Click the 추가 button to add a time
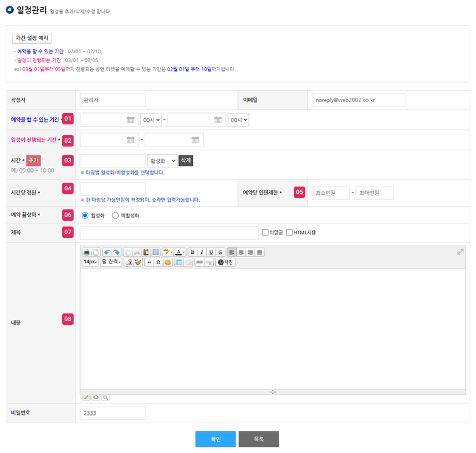Image resolution: width=476 pixels, height=453 pixels. [x=34, y=161]
